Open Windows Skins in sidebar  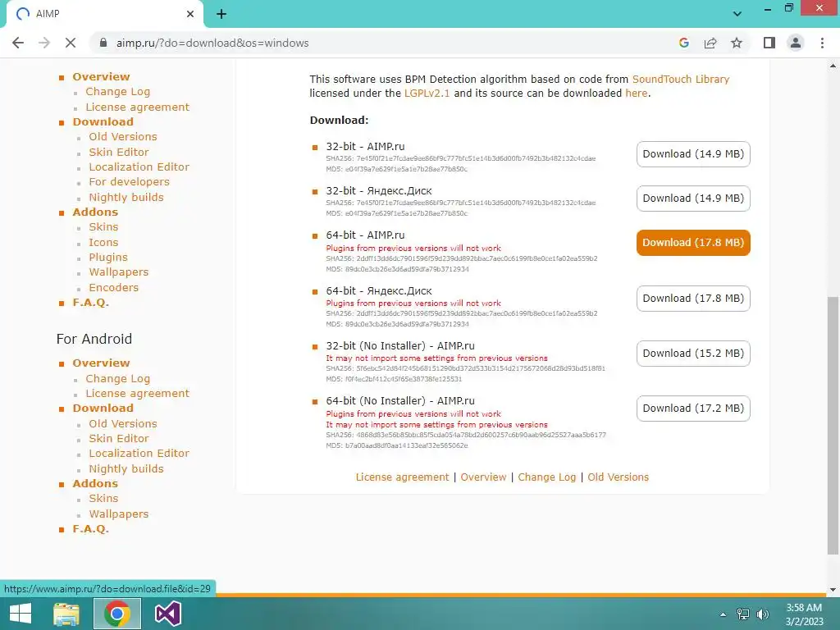coord(103,228)
